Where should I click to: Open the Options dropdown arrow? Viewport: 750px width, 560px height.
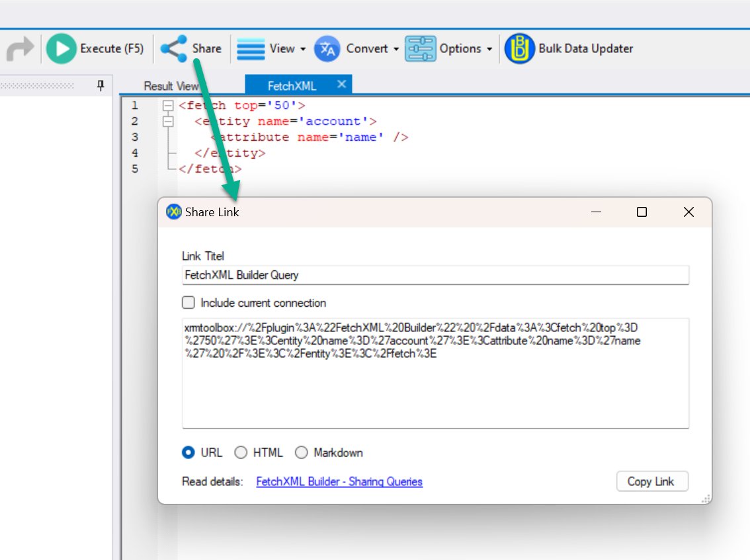(489, 50)
